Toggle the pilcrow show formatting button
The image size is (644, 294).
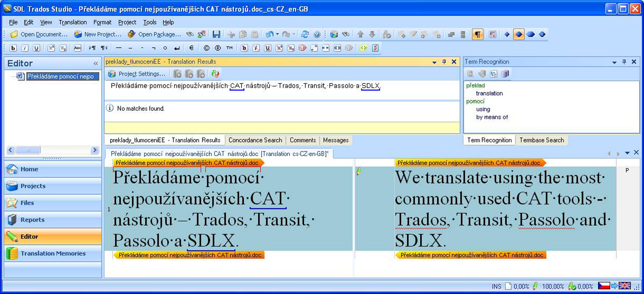tap(478, 34)
